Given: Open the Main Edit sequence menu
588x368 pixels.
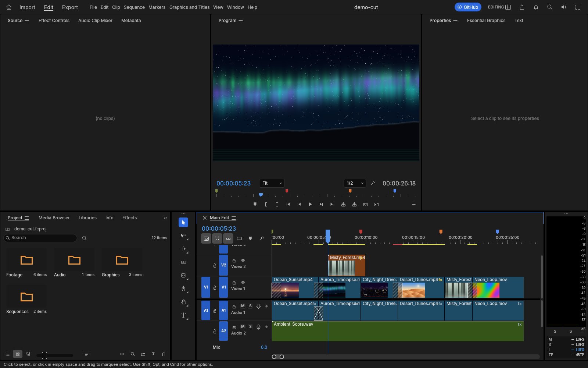Looking at the screenshot, I should (x=234, y=218).
